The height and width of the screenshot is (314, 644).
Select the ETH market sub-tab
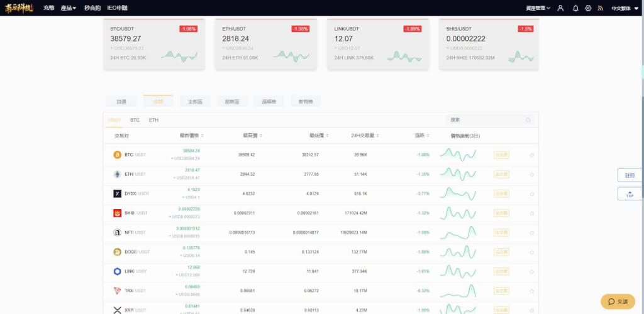click(x=153, y=120)
